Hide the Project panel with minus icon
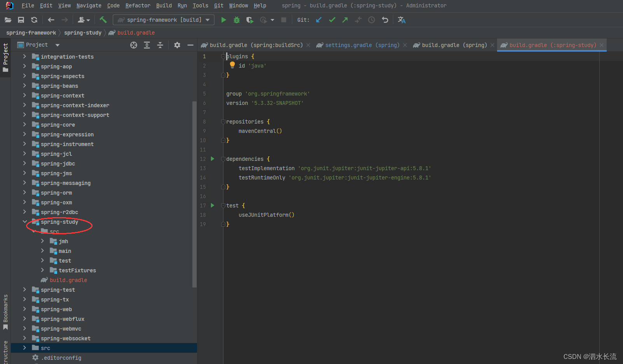 [190, 45]
